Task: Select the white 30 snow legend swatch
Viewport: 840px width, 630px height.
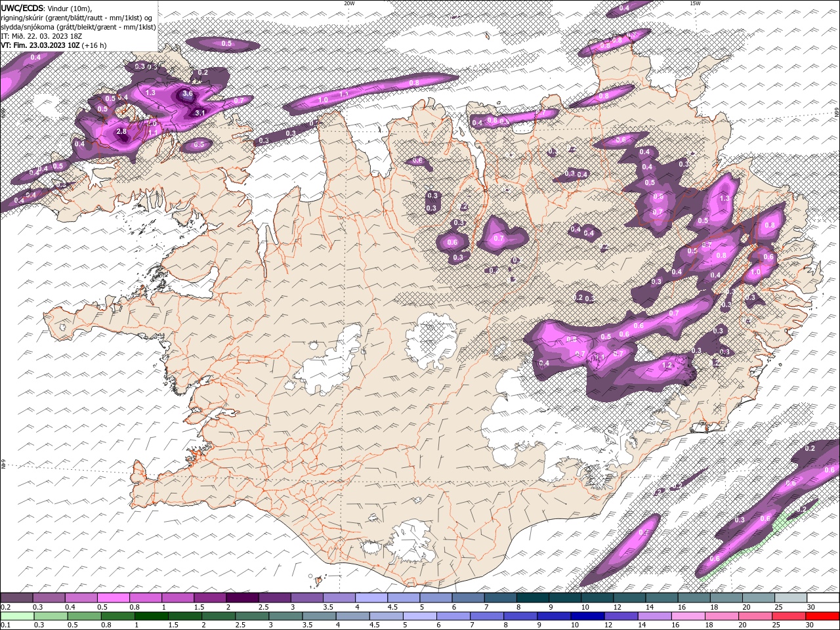Action: pos(823,597)
